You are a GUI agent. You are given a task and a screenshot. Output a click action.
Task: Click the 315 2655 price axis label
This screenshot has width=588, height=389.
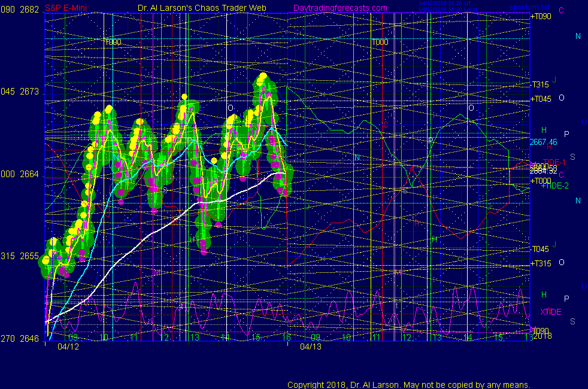coord(20,256)
